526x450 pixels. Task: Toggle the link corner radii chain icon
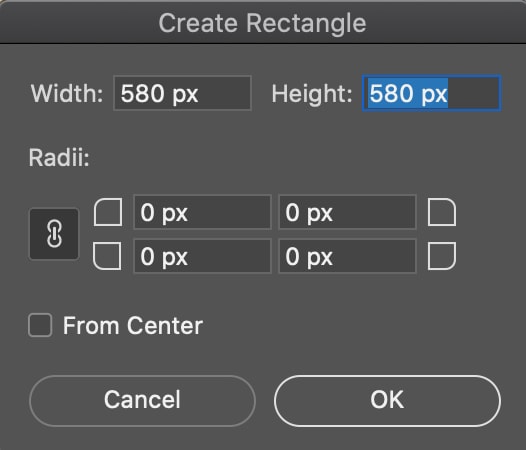click(54, 234)
